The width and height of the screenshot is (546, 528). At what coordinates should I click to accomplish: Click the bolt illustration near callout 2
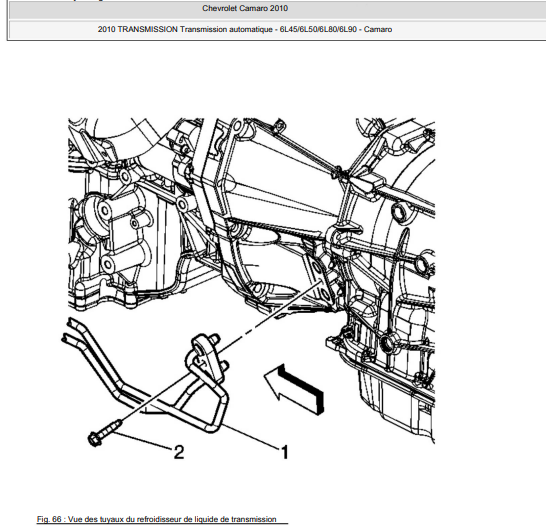[104, 433]
